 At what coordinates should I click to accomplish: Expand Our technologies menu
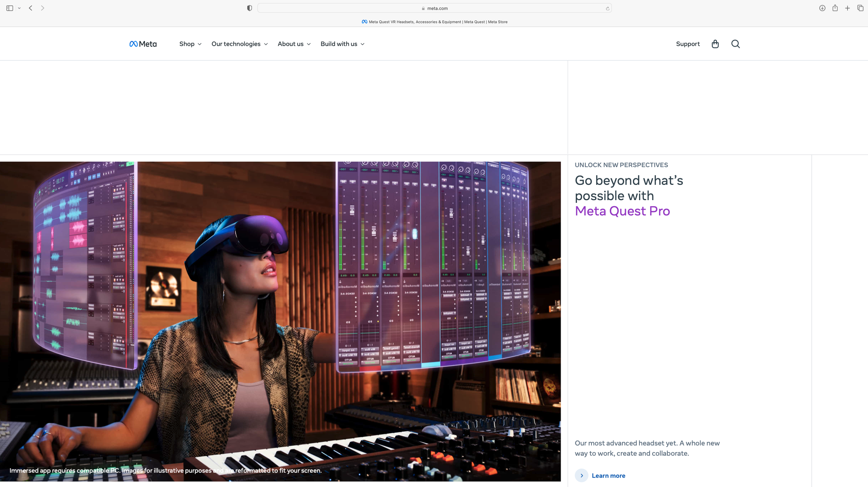tap(240, 44)
